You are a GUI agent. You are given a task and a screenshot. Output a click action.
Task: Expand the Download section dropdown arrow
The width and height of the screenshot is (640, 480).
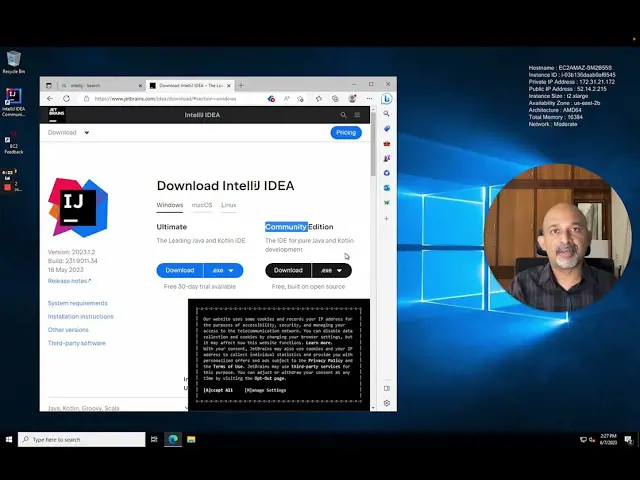point(87,133)
